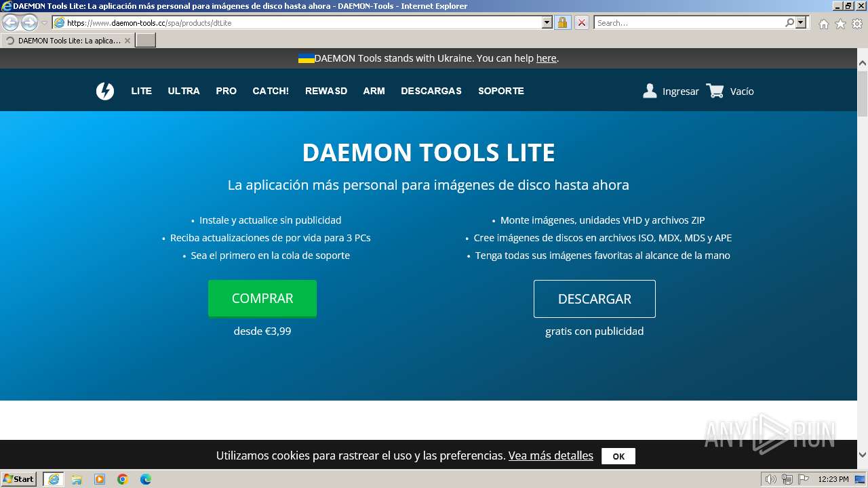Open the ULTRA menu item

(x=184, y=91)
